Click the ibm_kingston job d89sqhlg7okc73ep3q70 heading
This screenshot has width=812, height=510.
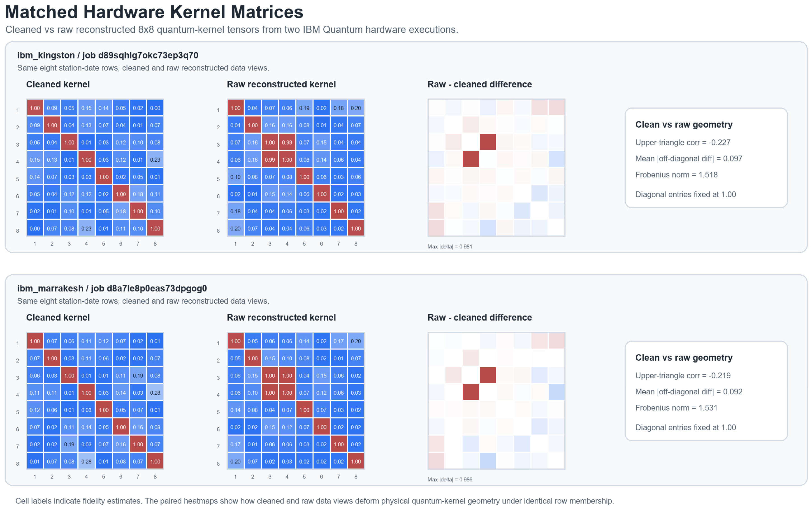(108, 55)
